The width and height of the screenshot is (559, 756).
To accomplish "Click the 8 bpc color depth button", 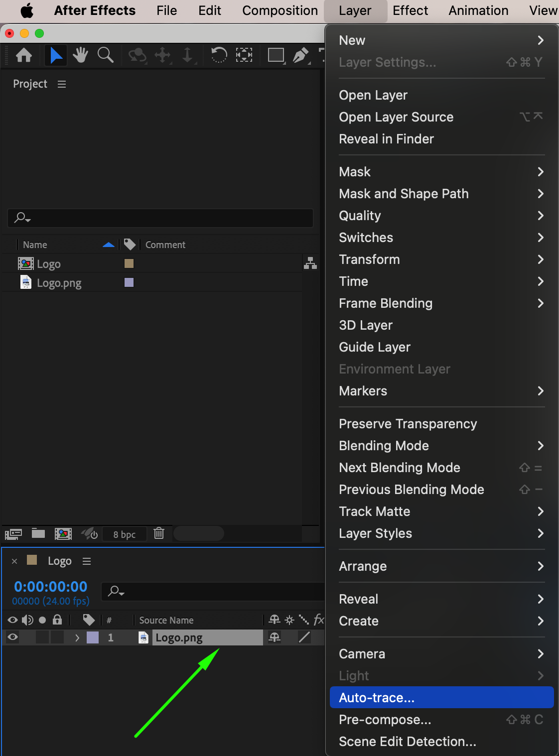I will (124, 534).
